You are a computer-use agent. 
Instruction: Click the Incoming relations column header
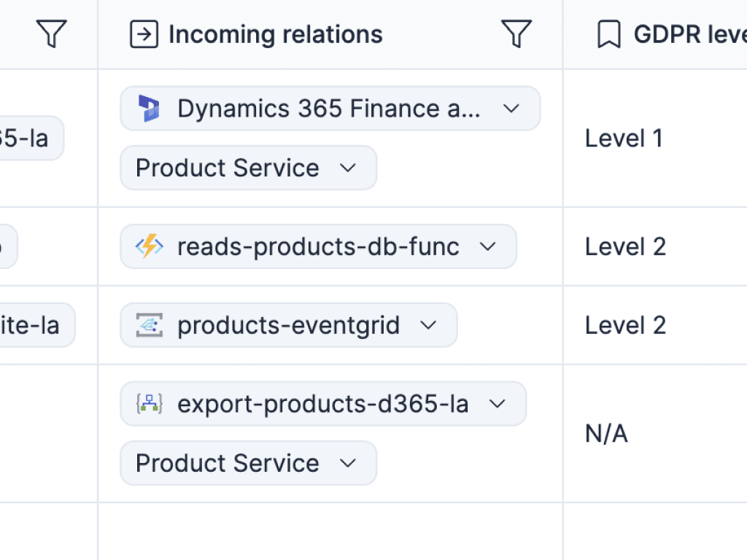pyautogui.click(x=275, y=33)
